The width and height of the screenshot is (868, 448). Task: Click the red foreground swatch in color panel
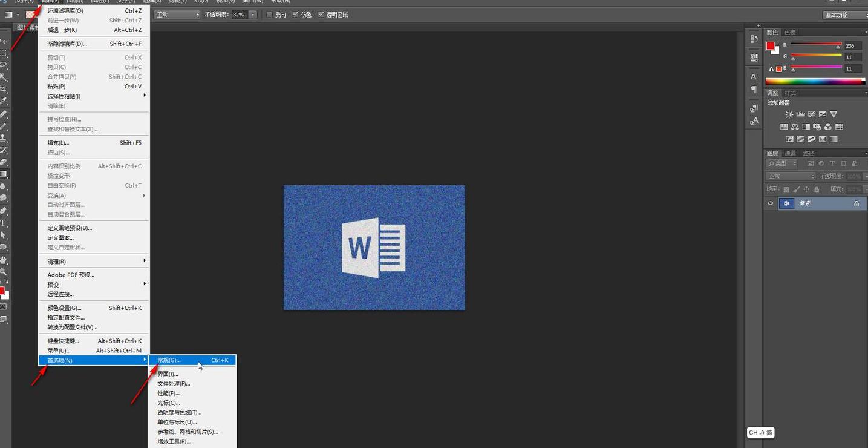pos(770,46)
